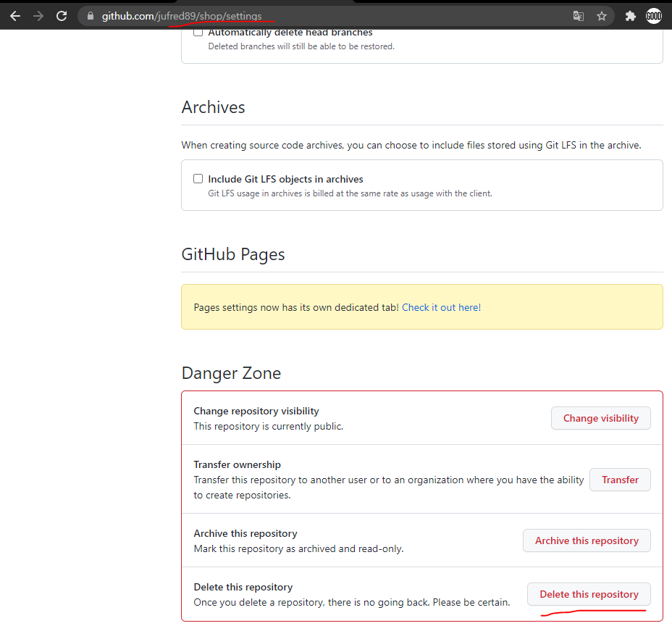Open the translate page icon
This screenshot has height=639, width=672.
[578, 16]
